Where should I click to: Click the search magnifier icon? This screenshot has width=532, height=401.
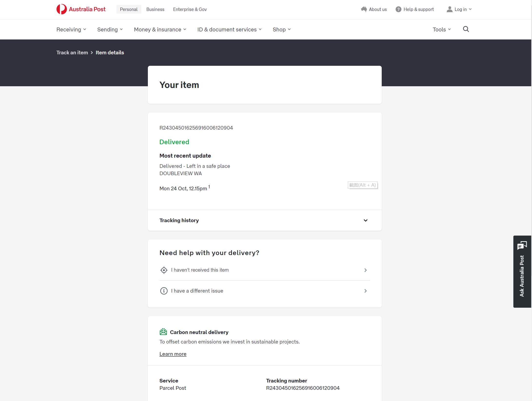point(466,29)
